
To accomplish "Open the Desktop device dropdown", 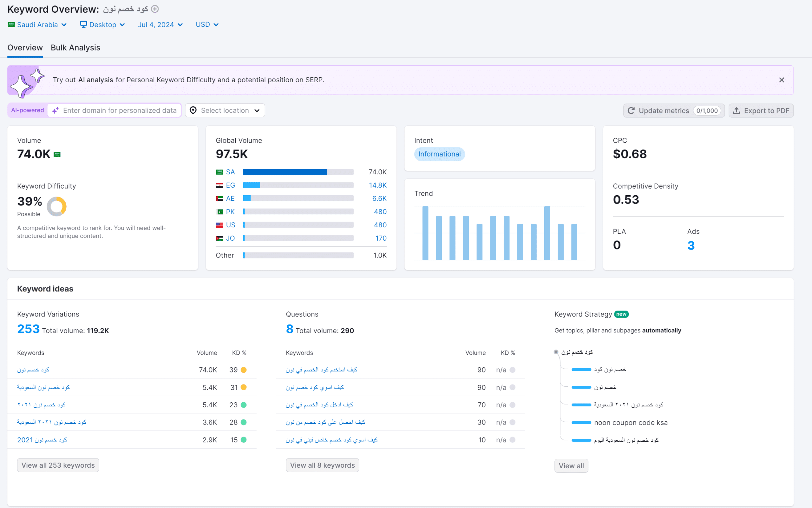I will (102, 24).
